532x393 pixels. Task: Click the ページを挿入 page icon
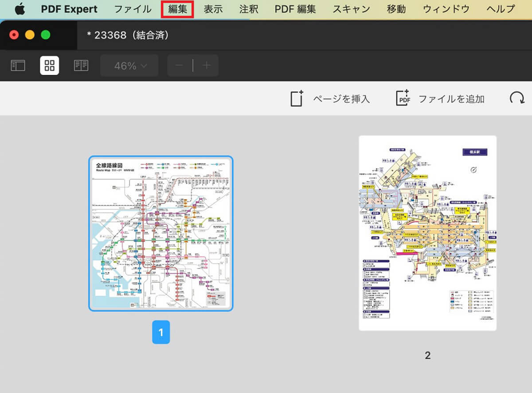[297, 98]
